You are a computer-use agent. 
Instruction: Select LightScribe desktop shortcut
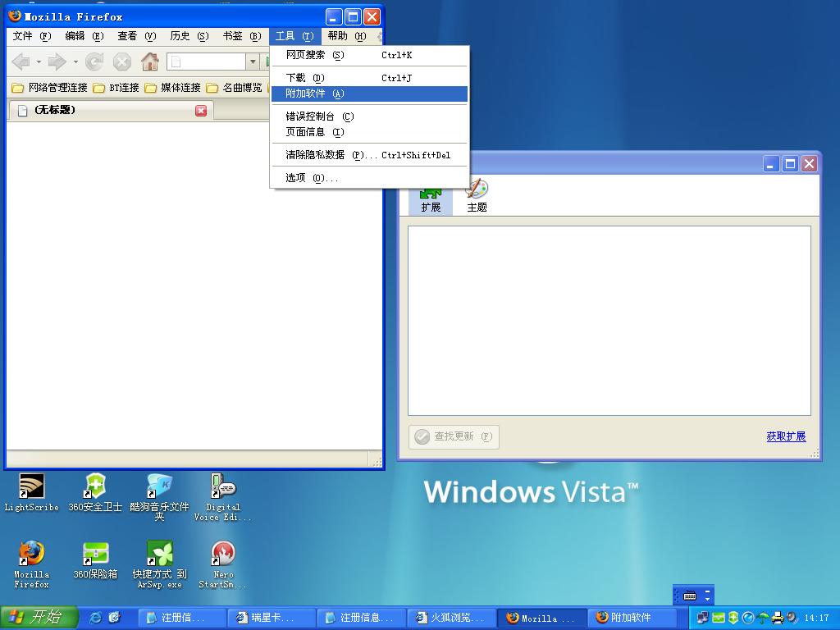pos(32,493)
